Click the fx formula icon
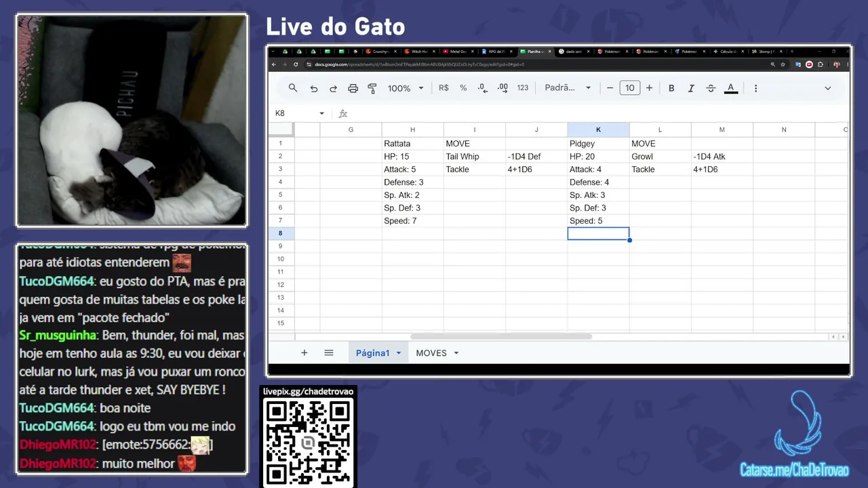The height and width of the screenshot is (488, 868). (343, 113)
